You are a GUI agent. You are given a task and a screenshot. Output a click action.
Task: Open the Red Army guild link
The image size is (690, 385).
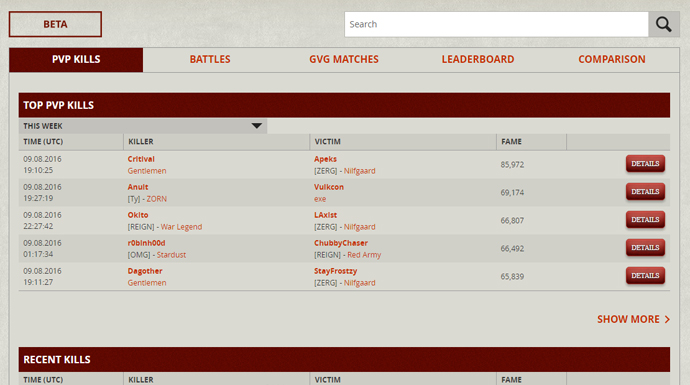coord(364,255)
